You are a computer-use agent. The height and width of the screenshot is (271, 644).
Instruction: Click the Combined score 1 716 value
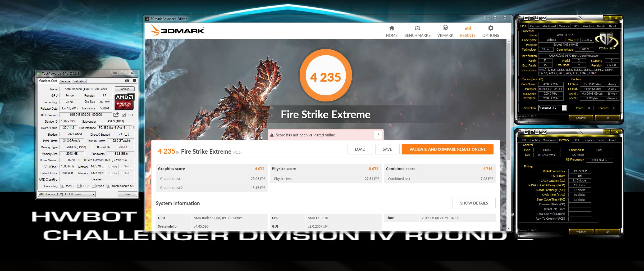(x=487, y=169)
